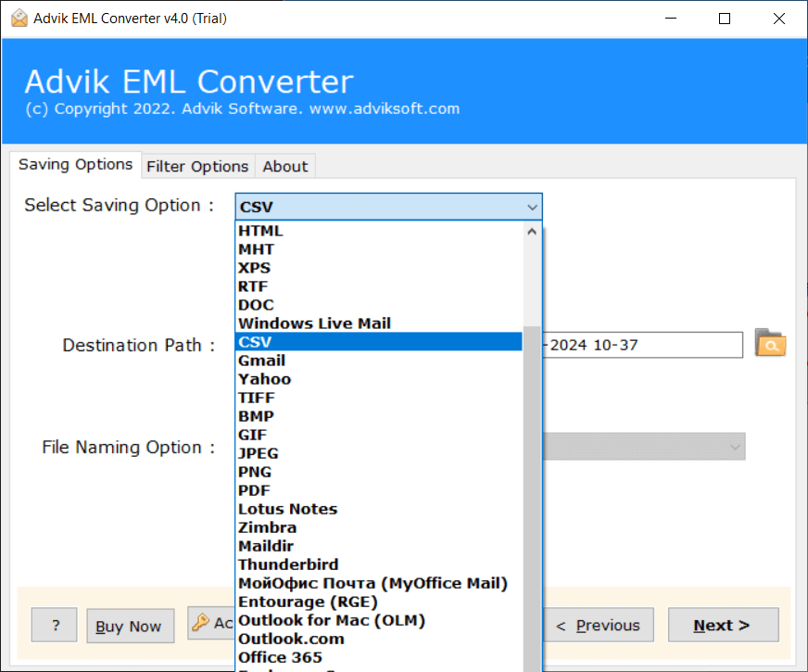Click the dropdown list scroll up arrow
Viewport: 808px width, 672px height.
tap(532, 232)
